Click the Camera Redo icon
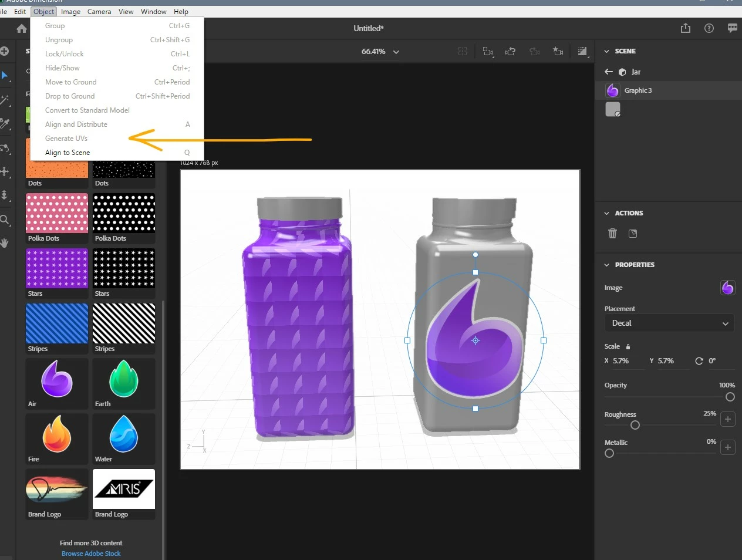The width and height of the screenshot is (742, 560). [x=534, y=52]
